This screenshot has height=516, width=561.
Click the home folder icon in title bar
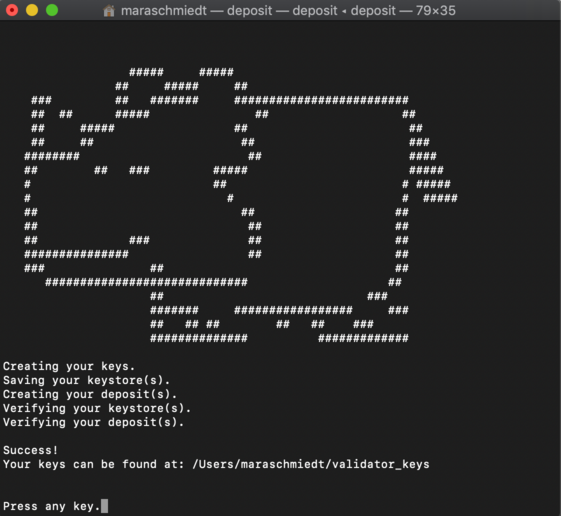pyautogui.click(x=109, y=11)
